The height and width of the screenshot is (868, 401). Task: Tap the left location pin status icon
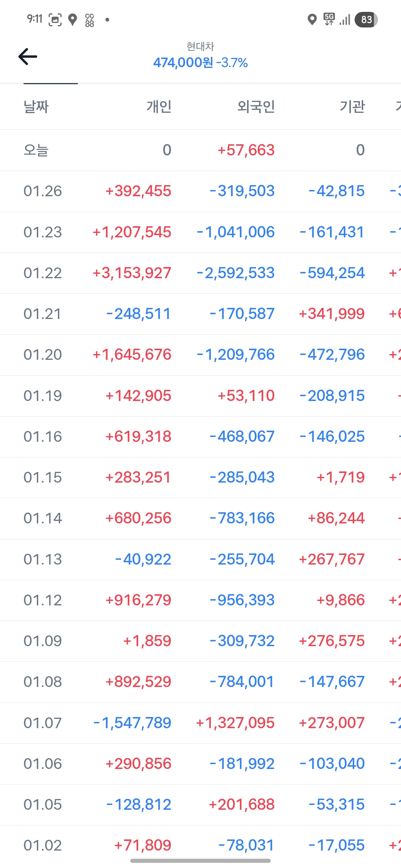(x=73, y=20)
